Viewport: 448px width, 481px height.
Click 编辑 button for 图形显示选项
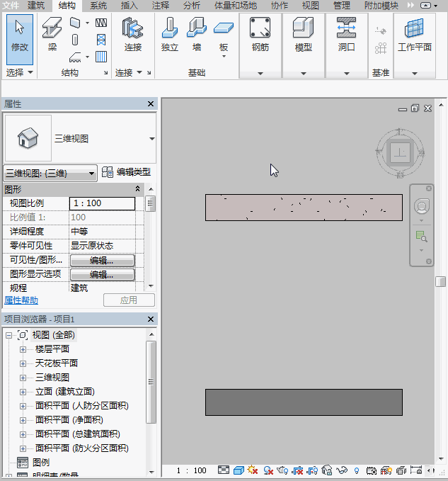click(103, 275)
